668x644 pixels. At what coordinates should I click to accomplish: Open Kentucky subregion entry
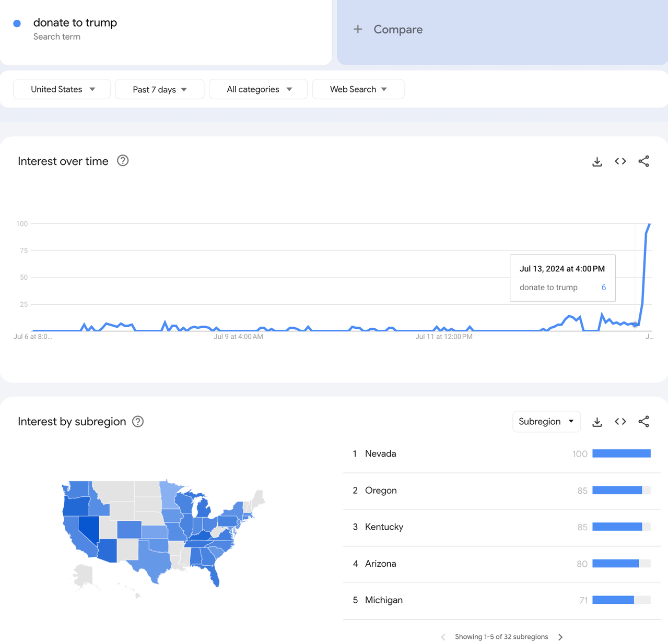click(384, 527)
